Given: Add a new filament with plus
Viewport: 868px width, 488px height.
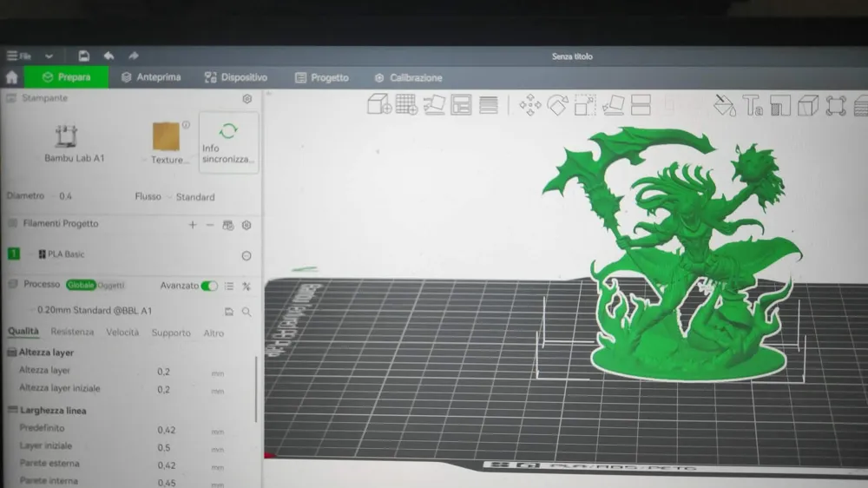Looking at the screenshot, I should tap(192, 224).
